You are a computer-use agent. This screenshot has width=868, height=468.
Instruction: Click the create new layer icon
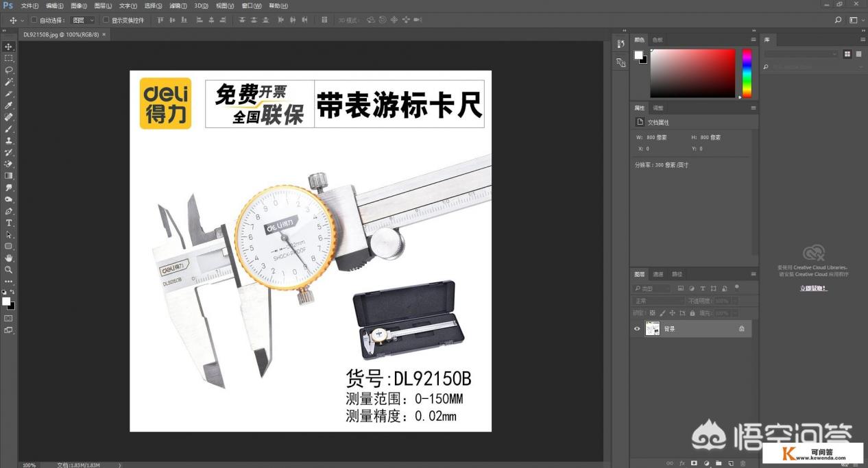click(x=731, y=464)
